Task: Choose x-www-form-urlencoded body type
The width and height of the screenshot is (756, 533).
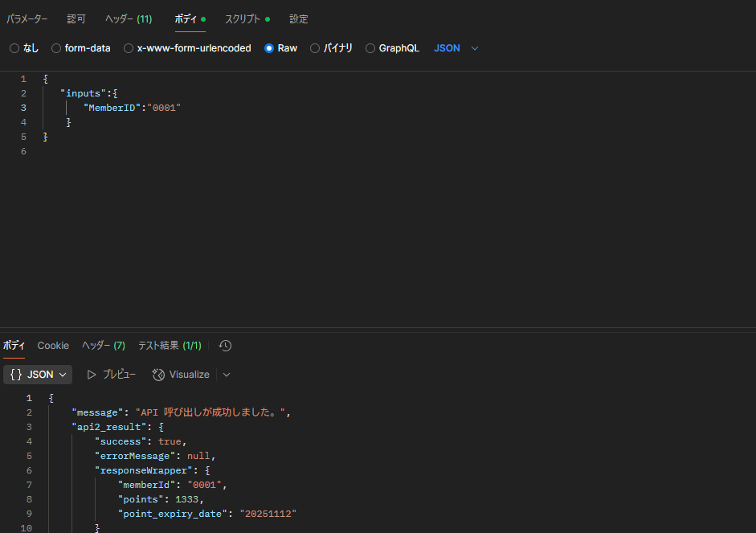Action: 129,48
